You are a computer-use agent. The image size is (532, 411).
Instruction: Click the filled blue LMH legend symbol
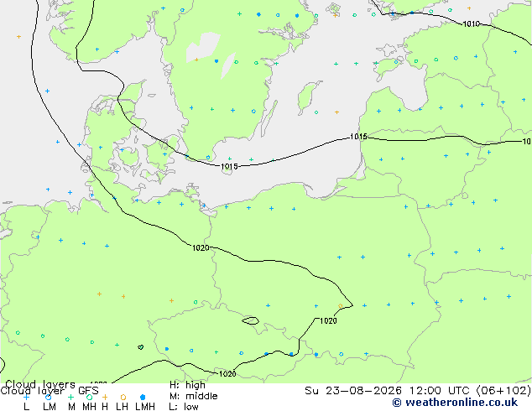click(143, 397)
